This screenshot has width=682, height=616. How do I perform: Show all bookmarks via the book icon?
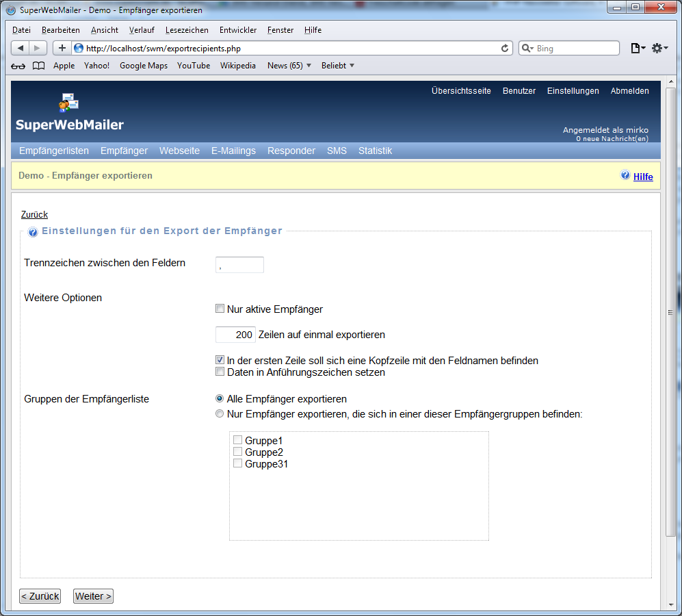[38, 66]
